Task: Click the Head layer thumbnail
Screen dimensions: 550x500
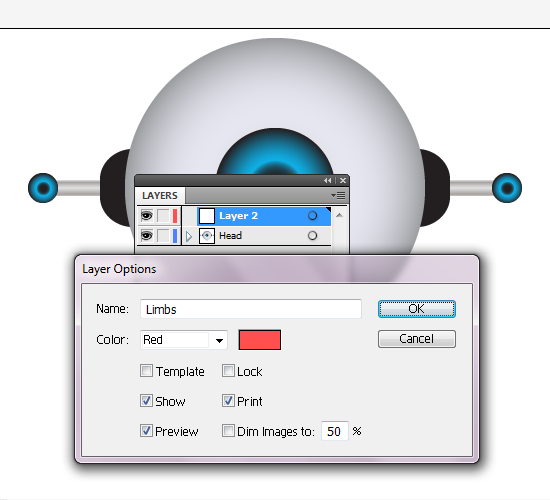Action: point(207,235)
